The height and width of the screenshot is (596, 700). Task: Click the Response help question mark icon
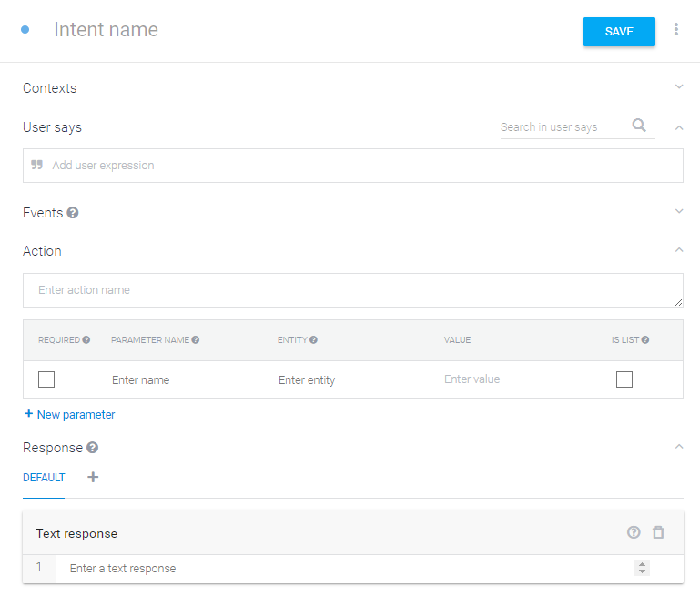coord(93,448)
